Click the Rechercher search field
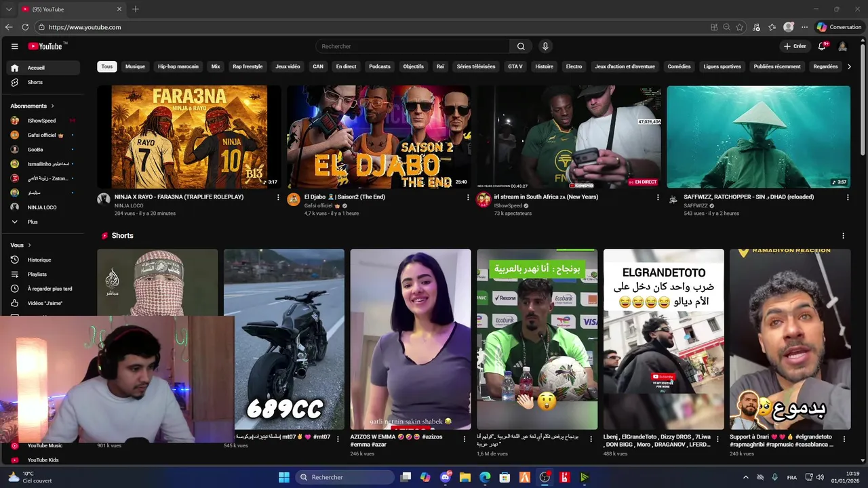 pos(412,46)
